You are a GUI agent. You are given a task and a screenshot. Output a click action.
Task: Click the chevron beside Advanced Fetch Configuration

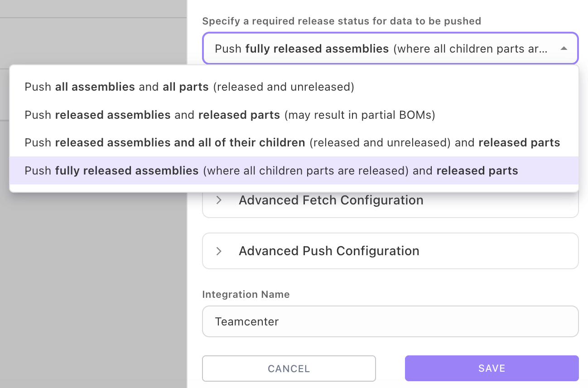point(219,200)
